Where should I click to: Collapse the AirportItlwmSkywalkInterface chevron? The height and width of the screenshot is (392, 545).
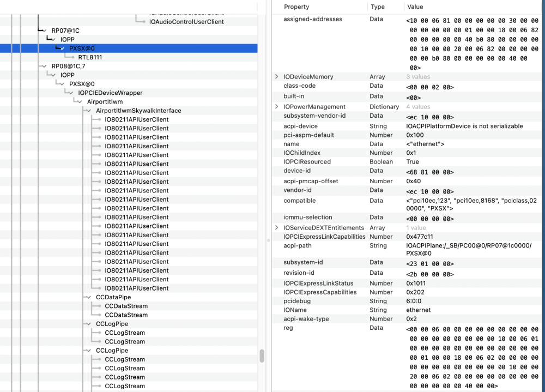click(x=89, y=111)
